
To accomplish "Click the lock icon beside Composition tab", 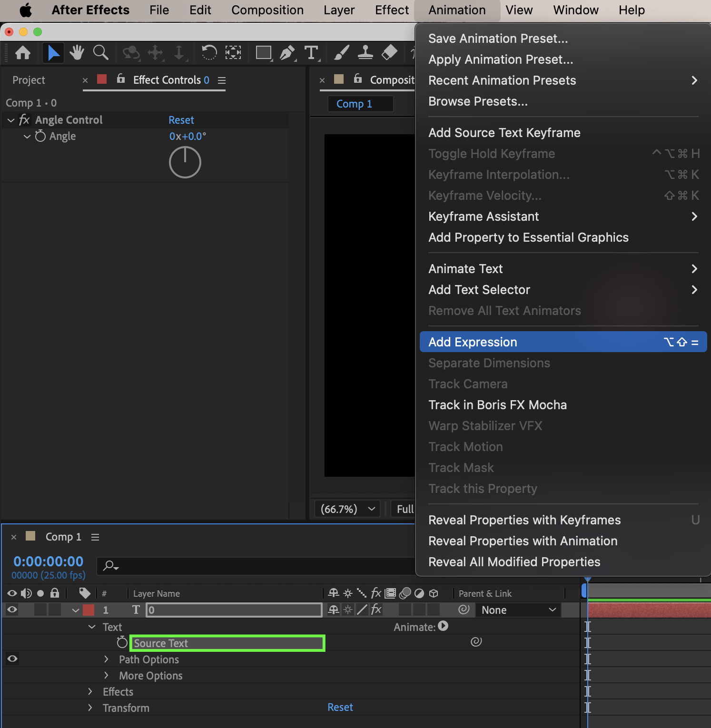I will (358, 79).
